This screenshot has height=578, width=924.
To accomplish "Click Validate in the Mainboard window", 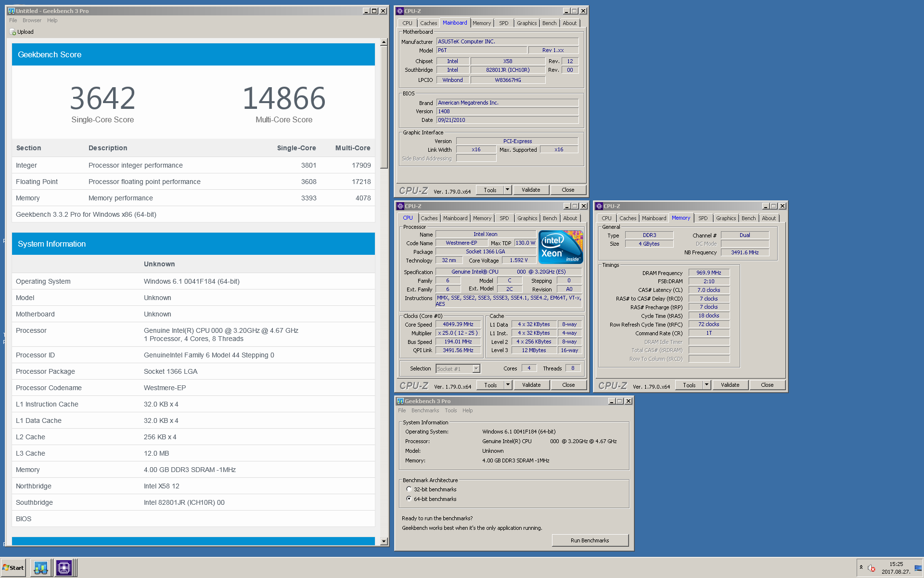I will pos(531,190).
